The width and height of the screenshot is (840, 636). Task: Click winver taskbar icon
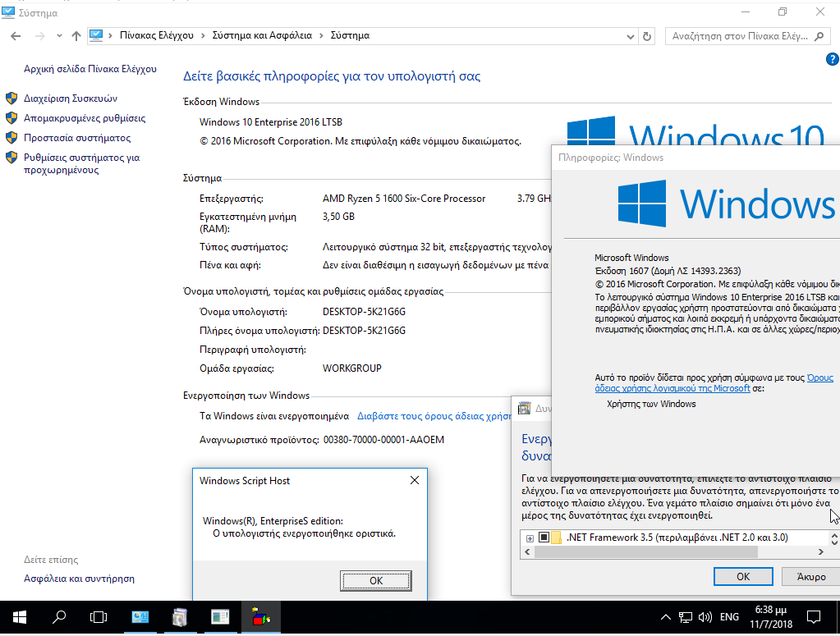coord(219,617)
